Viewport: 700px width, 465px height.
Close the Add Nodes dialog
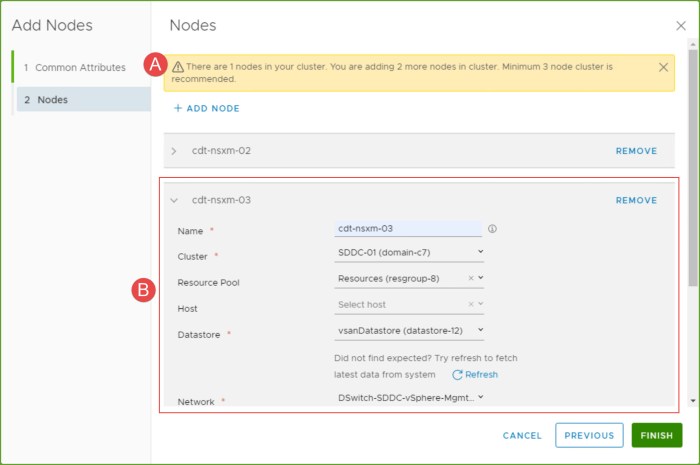680,26
